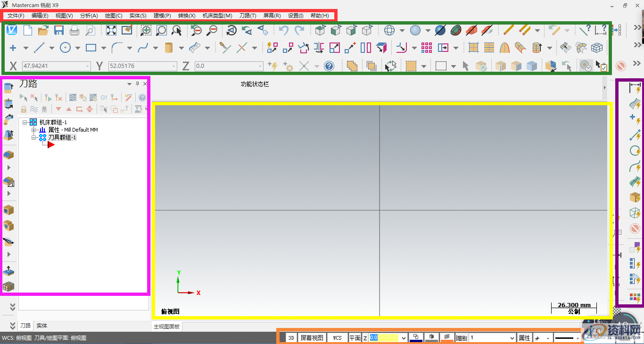Click the rectangular array transform icon
Viewport: 644px width, 344px height.
(x=427, y=48)
